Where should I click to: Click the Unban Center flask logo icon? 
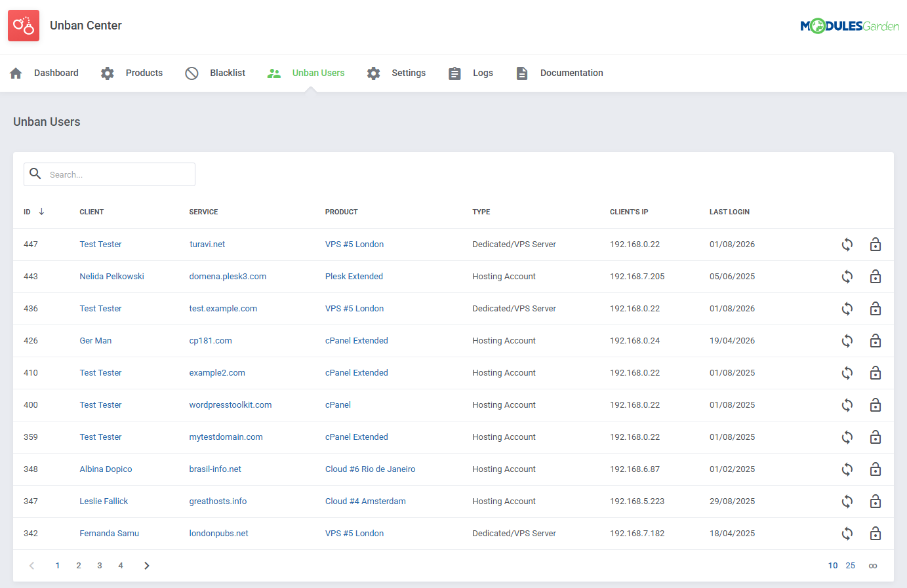tap(23, 26)
